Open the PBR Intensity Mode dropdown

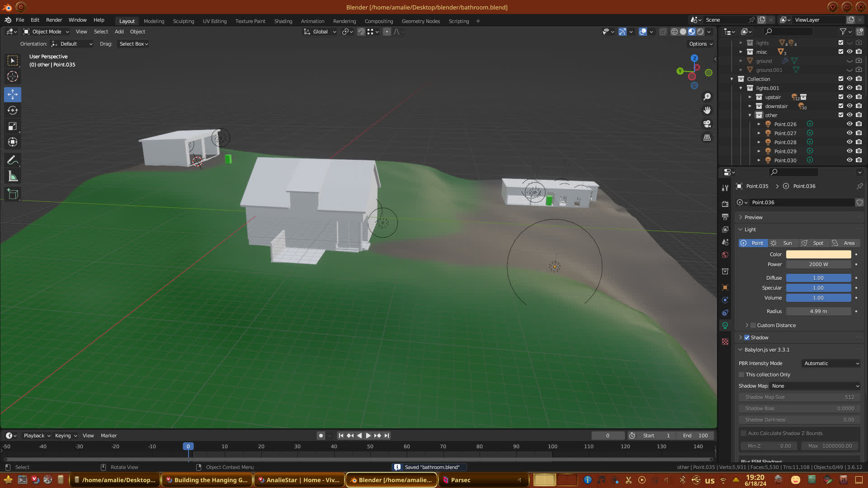pyautogui.click(x=831, y=363)
